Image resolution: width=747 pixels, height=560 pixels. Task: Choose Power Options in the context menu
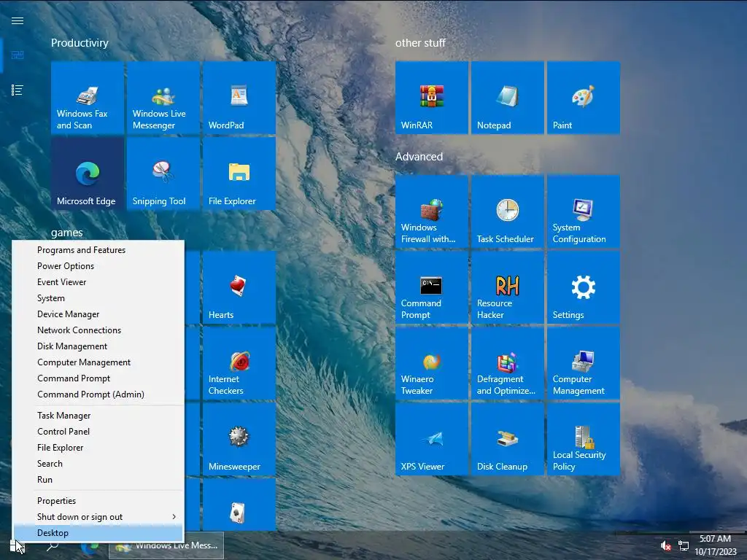98,266
